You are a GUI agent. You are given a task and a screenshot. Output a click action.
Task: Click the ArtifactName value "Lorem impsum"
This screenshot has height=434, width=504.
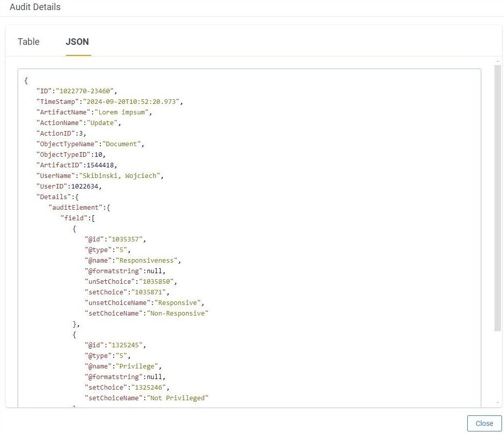coord(121,112)
